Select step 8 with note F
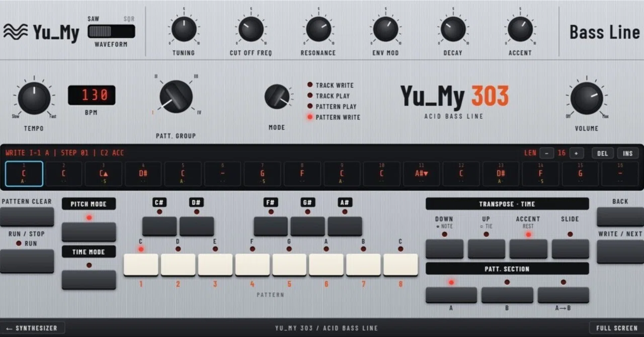Image resolution: width=644 pixels, height=337 pixels. coord(302,174)
